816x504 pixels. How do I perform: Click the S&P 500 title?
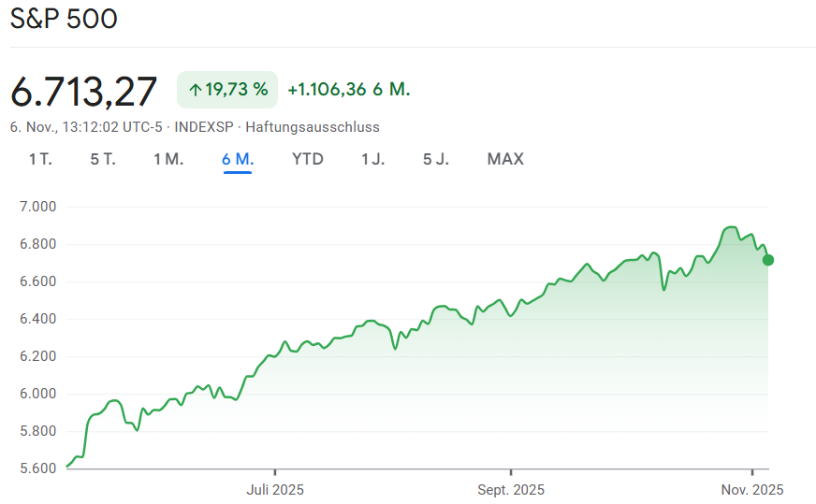[x=64, y=19]
